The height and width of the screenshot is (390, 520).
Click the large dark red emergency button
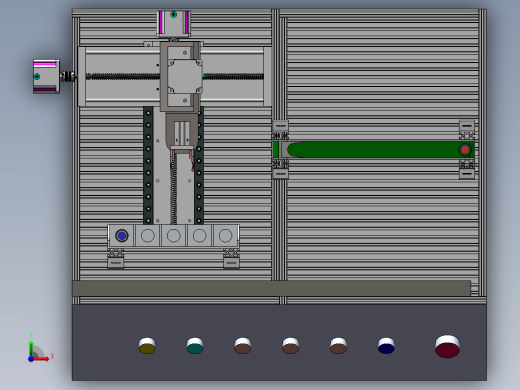click(x=447, y=347)
